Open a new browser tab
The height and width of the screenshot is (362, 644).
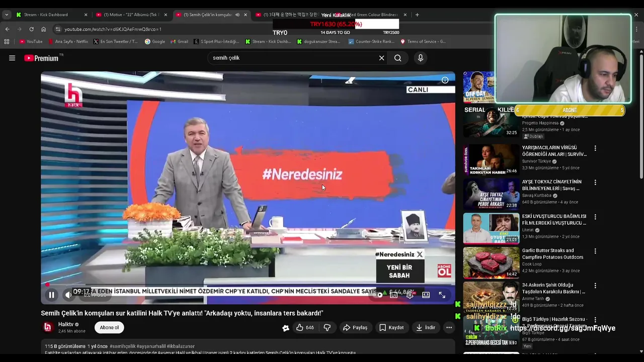pos(417,15)
